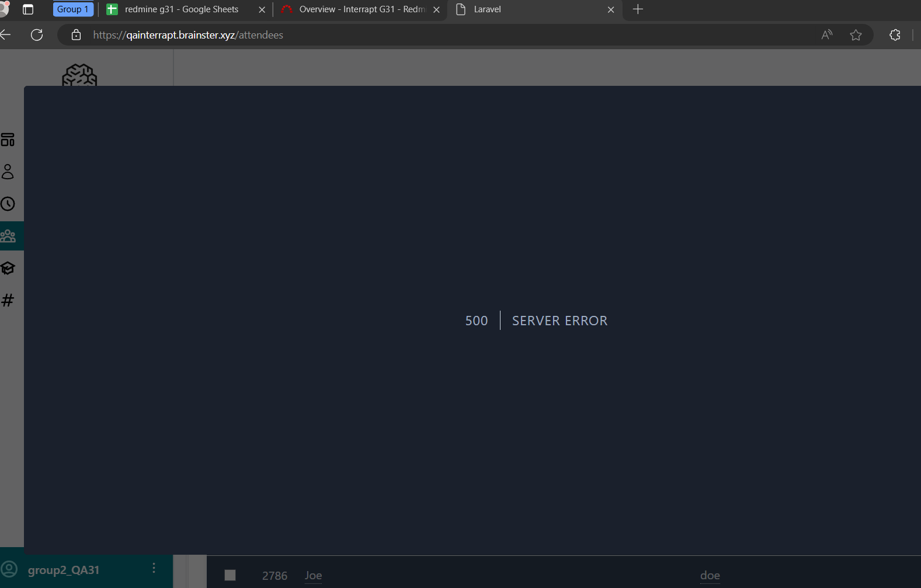Click the browser extensions puzzle icon
The height and width of the screenshot is (588, 921).
(x=895, y=35)
